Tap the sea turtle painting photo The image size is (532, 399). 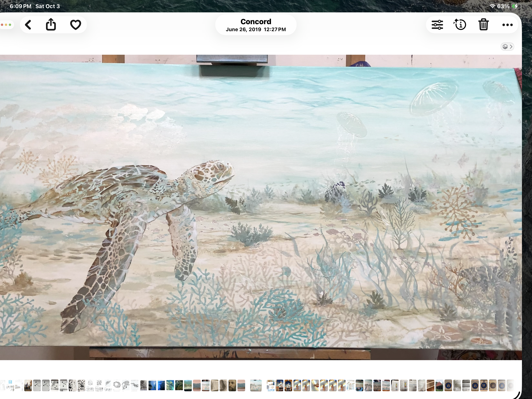point(261,207)
